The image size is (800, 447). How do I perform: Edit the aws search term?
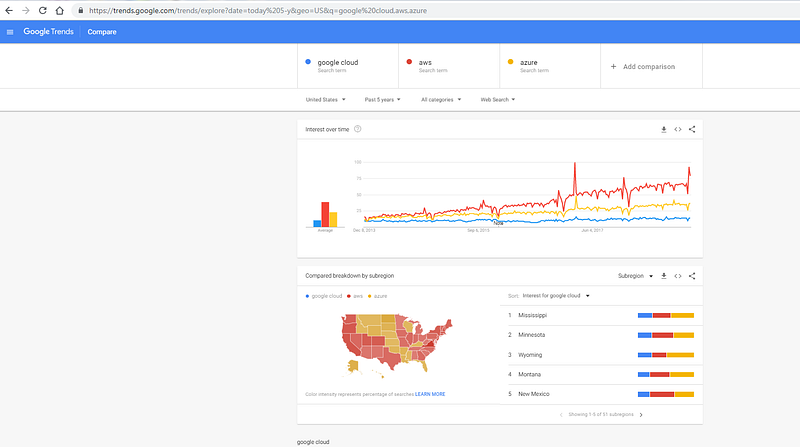coord(449,66)
